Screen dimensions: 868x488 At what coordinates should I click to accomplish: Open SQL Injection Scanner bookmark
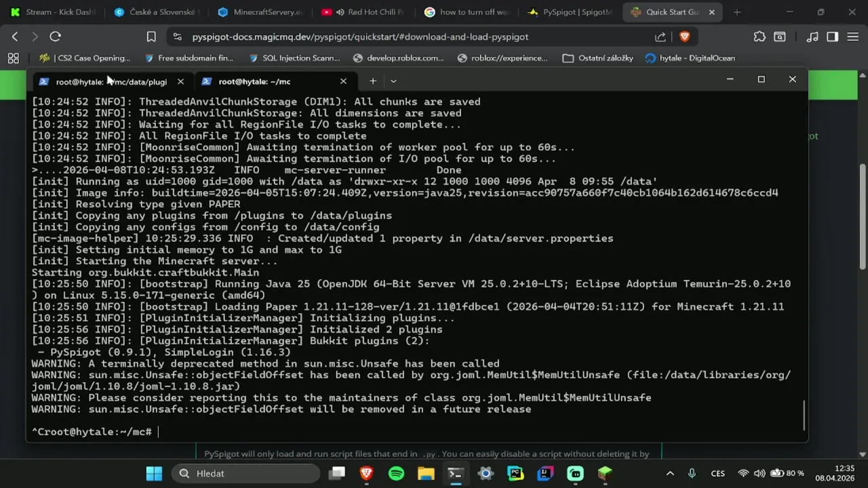pyautogui.click(x=294, y=58)
